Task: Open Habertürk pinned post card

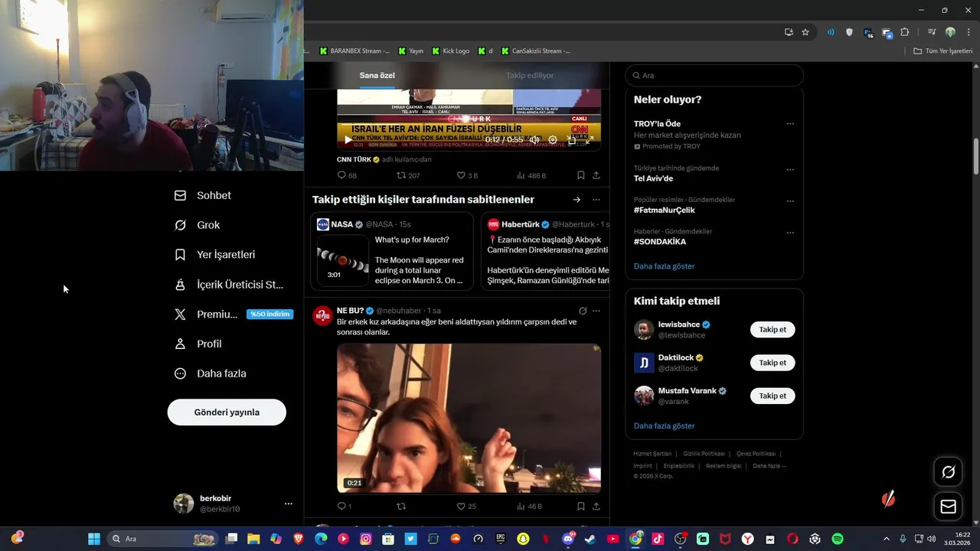Action: [x=545, y=252]
